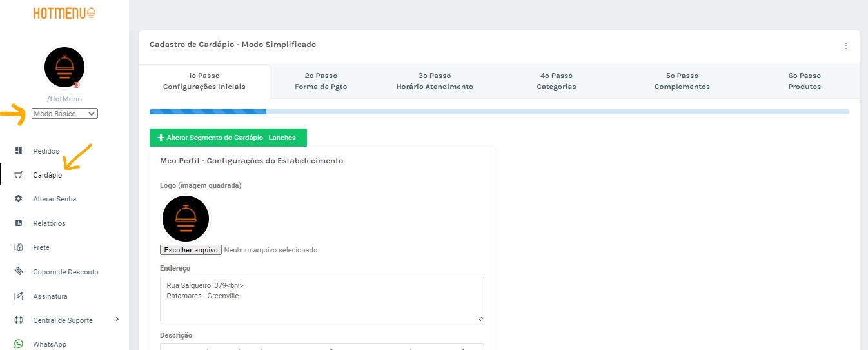
Task: Click the Assinatura edit icon
Action: [x=19, y=296]
